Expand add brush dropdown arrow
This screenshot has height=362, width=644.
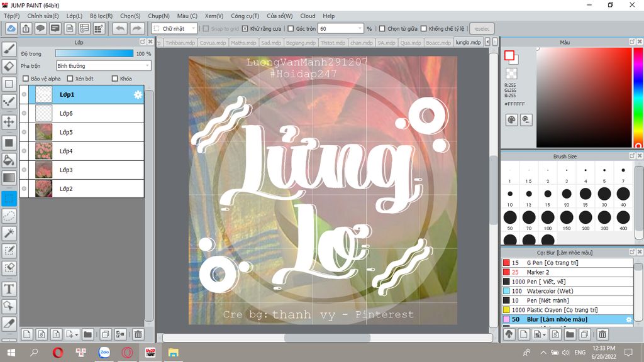click(544, 335)
